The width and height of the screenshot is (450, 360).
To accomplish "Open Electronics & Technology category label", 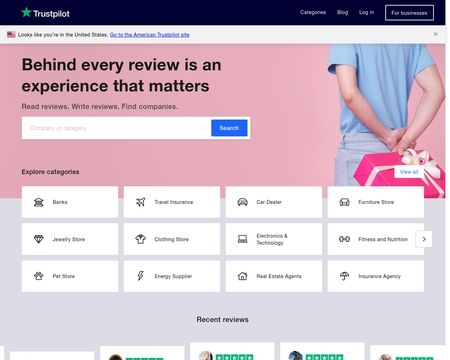I will click(x=272, y=239).
